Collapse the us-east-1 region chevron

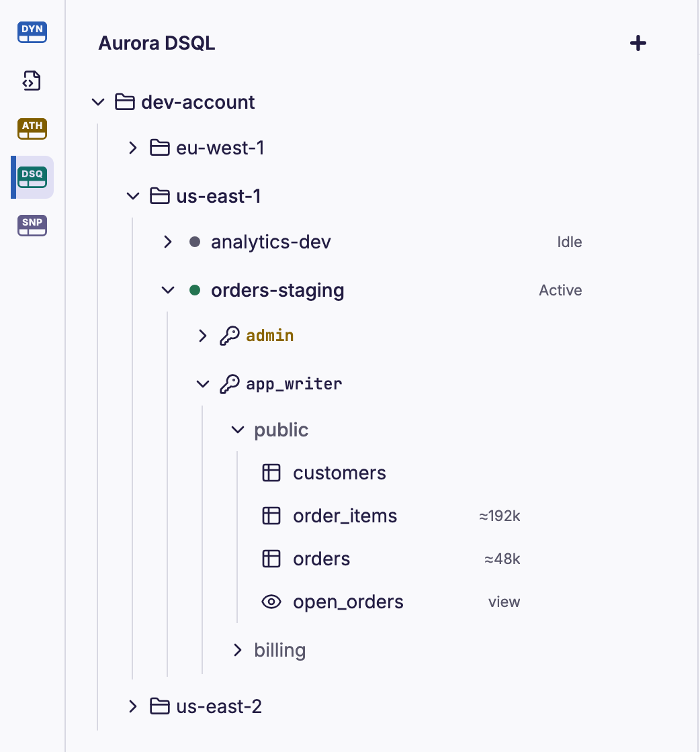[x=133, y=196]
